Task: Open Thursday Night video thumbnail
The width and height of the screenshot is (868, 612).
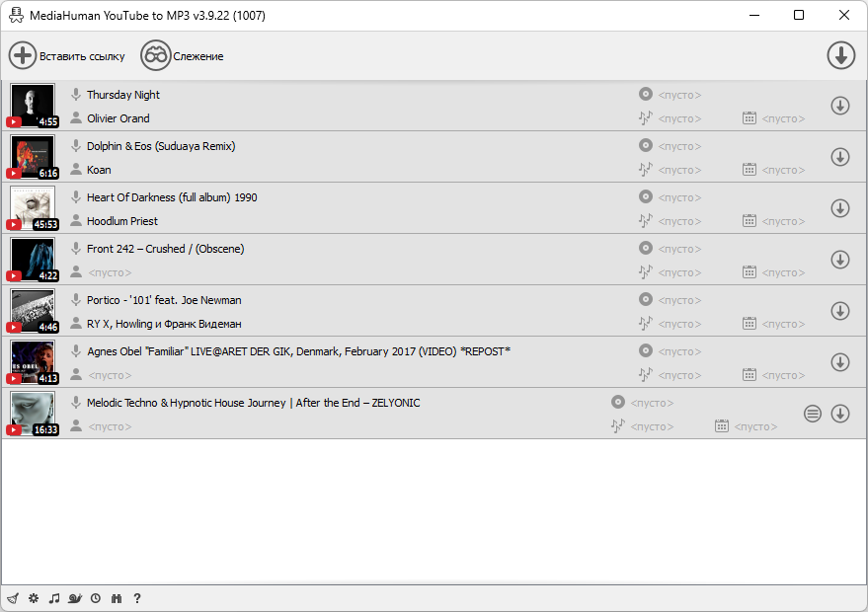Action: (x=33, y=106)
